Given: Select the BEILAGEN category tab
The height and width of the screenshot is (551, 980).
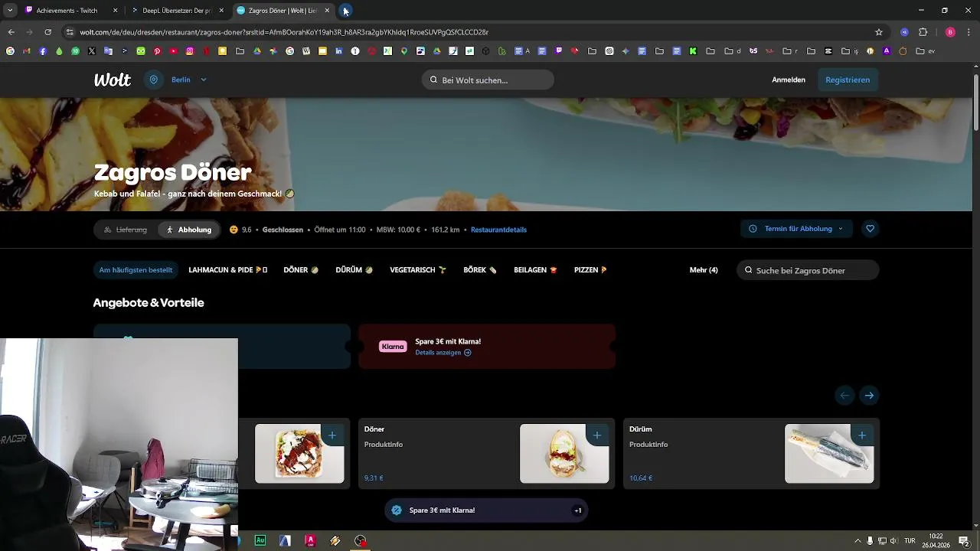Looking at the screenshot, I should click(x=535, y=270).
